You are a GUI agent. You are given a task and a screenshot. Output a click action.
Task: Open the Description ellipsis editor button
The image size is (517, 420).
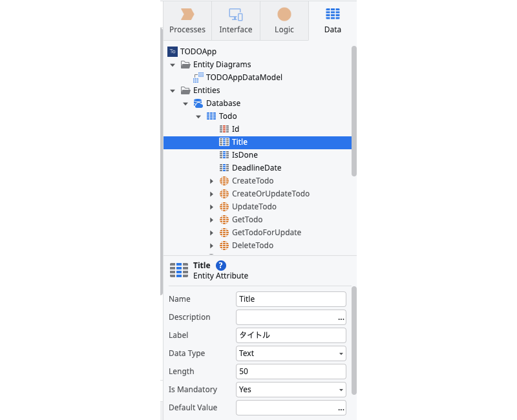(341, 319)
